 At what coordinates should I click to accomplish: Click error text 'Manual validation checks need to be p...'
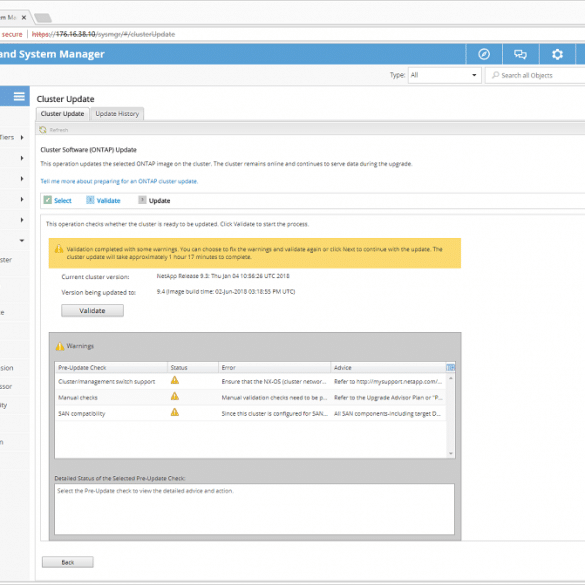pos(274,397)
